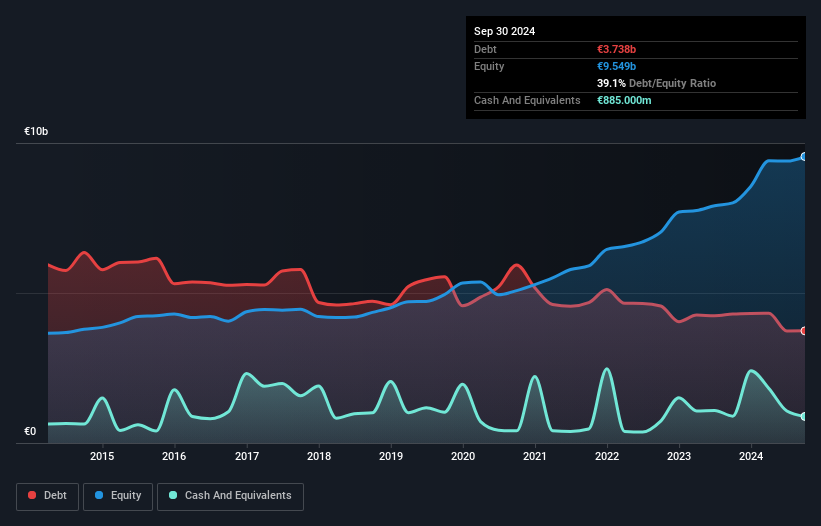Click the red Debt legend dot
Screen dimensions: 821x526
32,495
